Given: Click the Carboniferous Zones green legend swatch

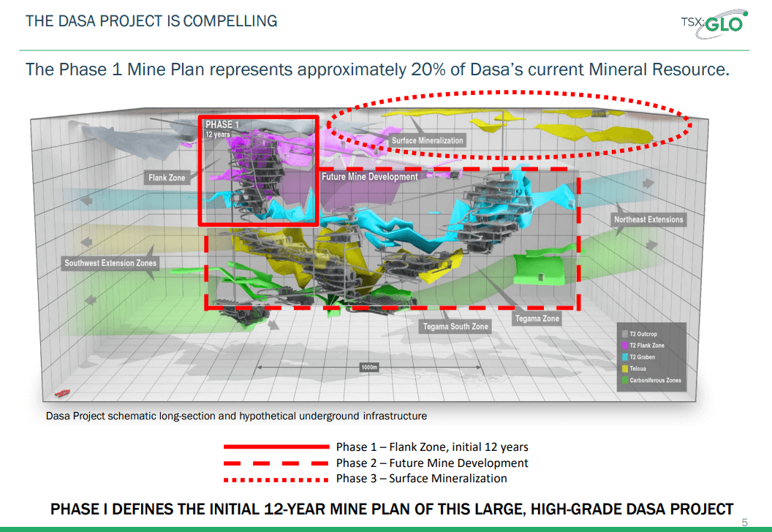Looking at the screenshot, I should (x=625, y=381).
